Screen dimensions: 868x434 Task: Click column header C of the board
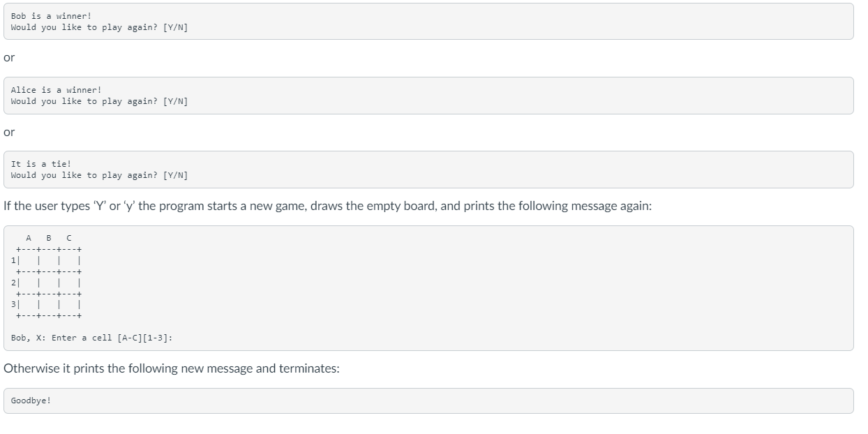(68, 238)
